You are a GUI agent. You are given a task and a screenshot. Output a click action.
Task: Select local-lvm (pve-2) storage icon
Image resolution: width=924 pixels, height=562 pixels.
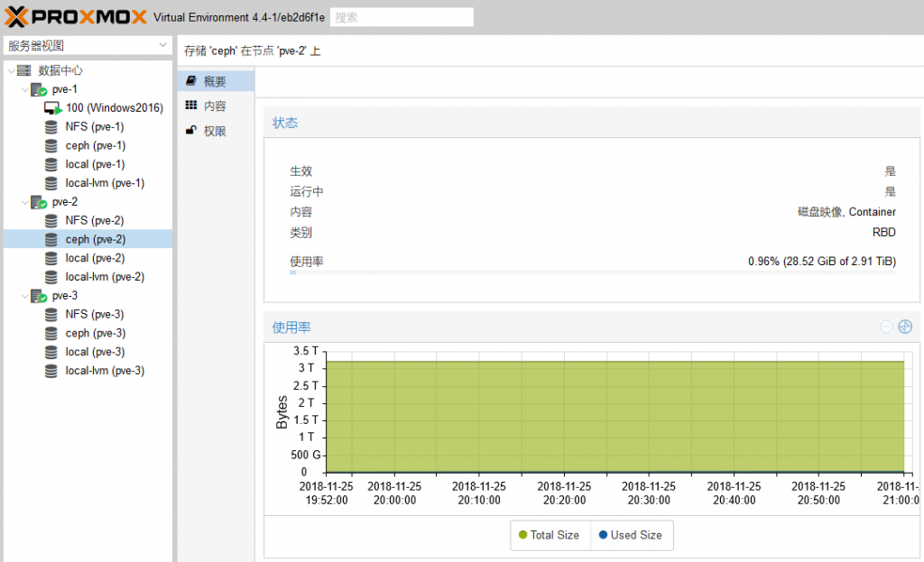[51, 277]
